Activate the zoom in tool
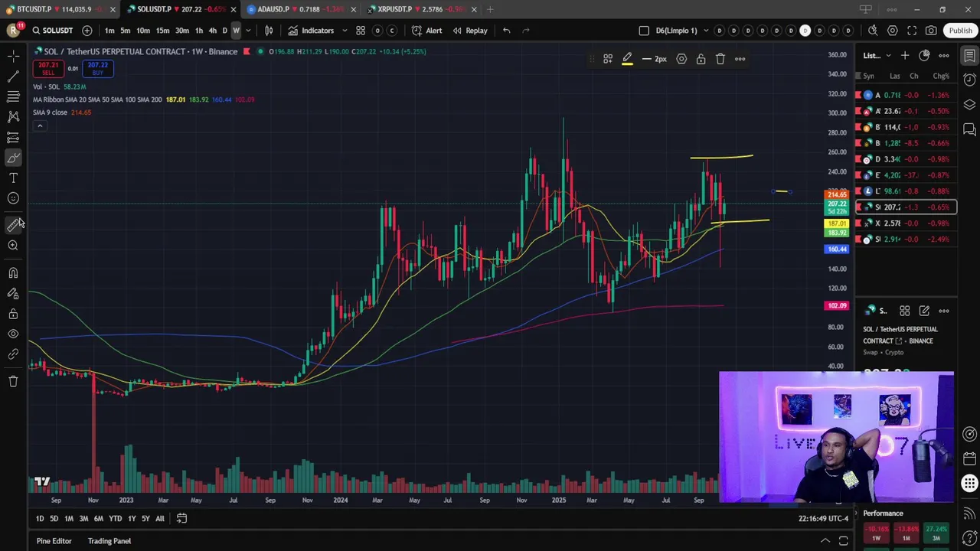This screenshot has width=980, height=551. [13, 246]
